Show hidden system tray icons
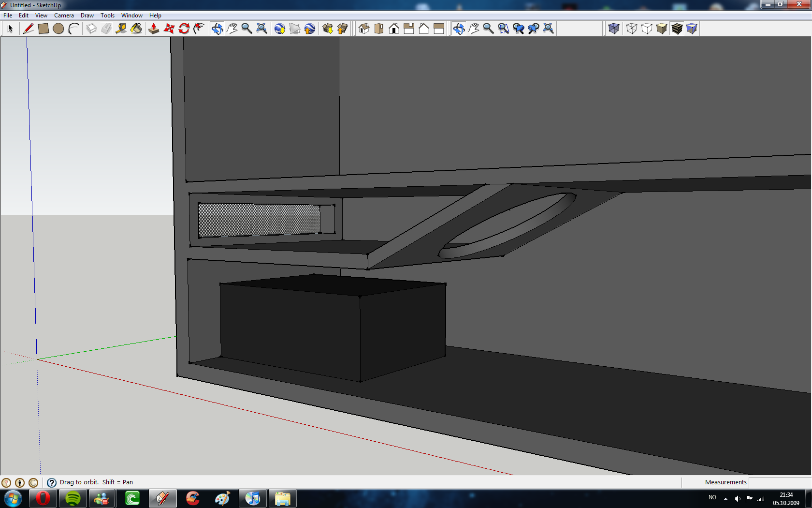This screenshot has width=812, height=508. 725,498
